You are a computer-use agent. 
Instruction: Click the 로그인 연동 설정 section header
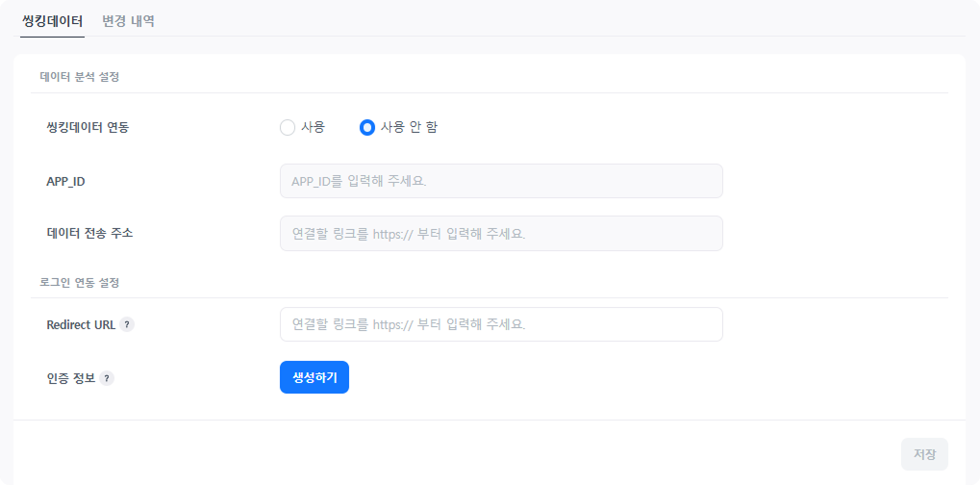(x=79, y=283)
